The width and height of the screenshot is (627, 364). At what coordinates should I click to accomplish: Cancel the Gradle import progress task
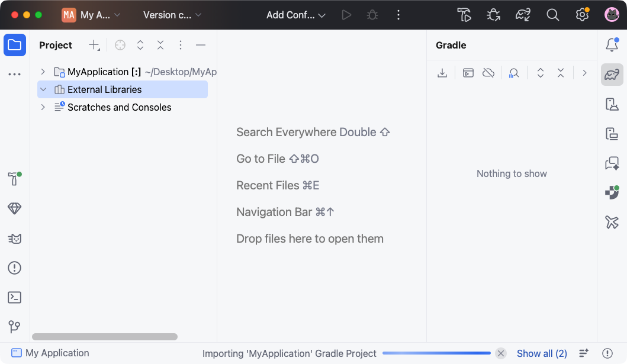click(501, 353)
